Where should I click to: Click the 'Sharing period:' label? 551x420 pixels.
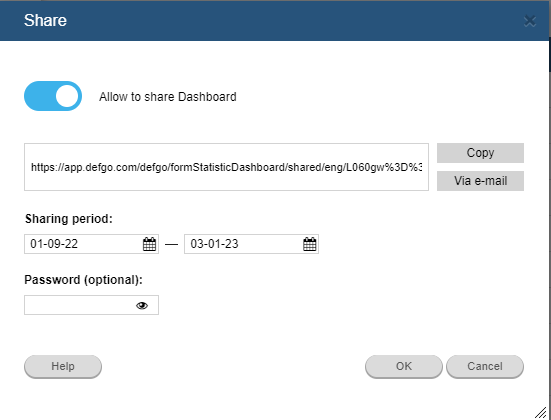[x=69, y=219]
